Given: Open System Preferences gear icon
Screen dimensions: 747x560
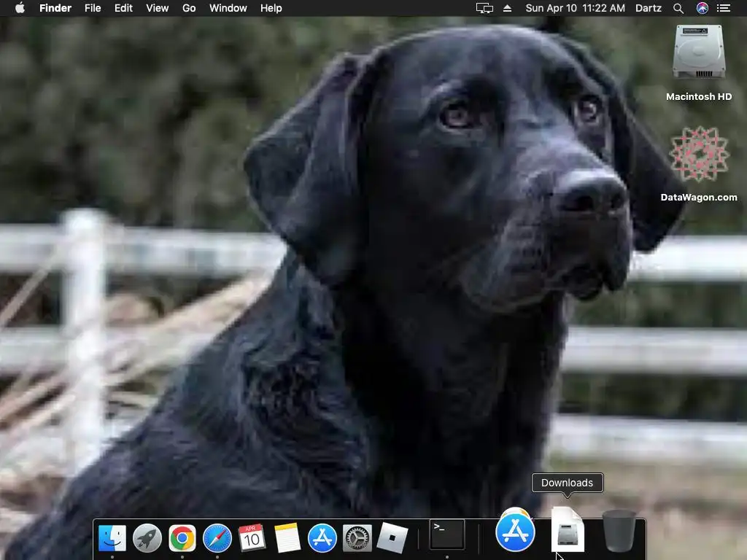Looking at the screenshot, I should 357,538.
